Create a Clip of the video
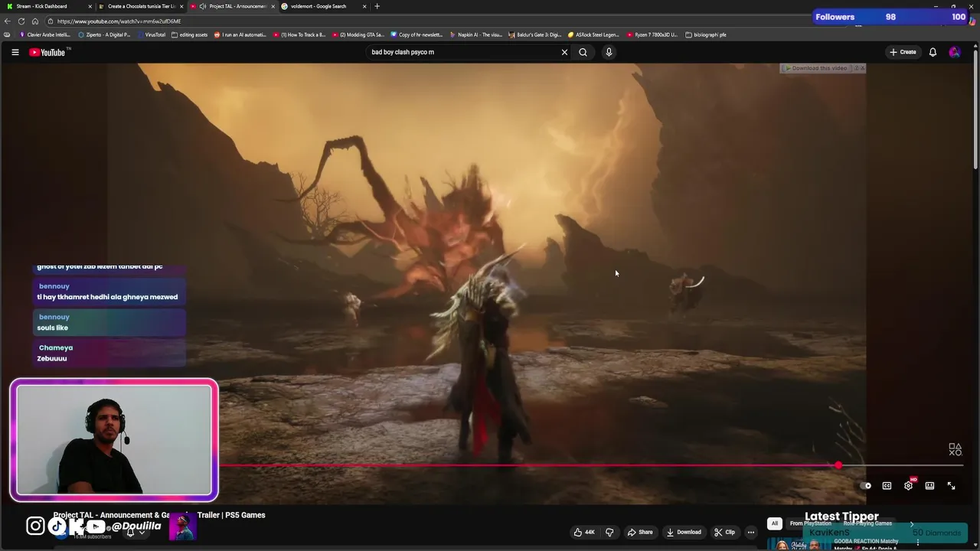This screenshot has width=980, height=551. pyautogui.click(x=724, y=532)
